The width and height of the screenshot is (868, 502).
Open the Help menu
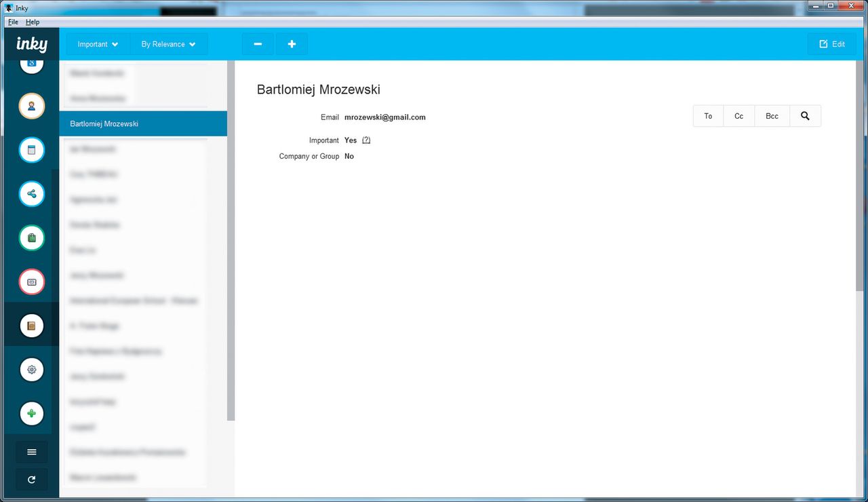tap(33, 22)
